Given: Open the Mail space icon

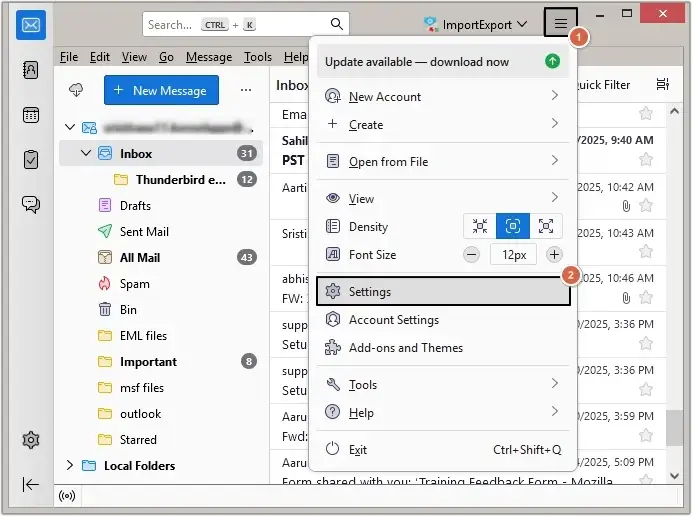Looking at the screenshot, I should coord(30,25).
